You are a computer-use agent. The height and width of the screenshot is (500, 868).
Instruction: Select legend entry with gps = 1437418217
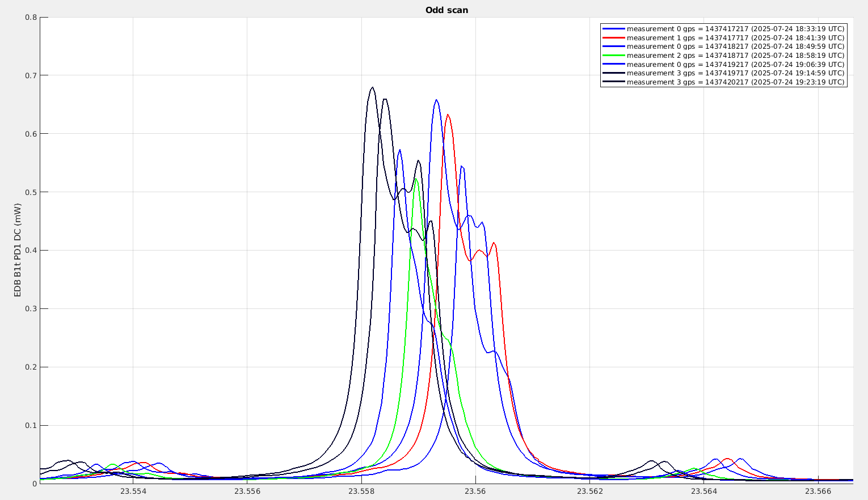[723, 46]
